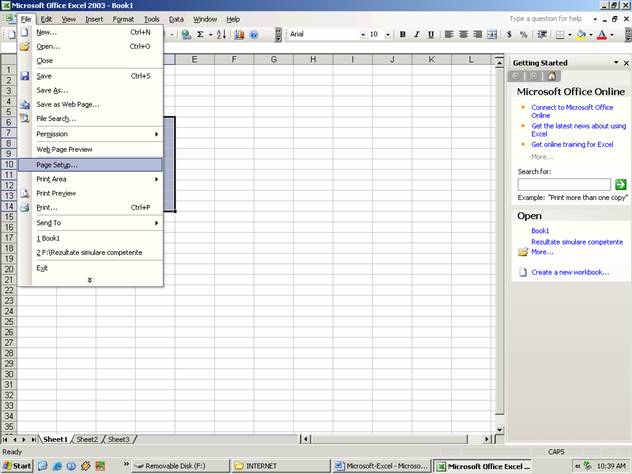Click Connect to Microsoft Office Online link
This screenshot has width=632, height=474.
572,111
